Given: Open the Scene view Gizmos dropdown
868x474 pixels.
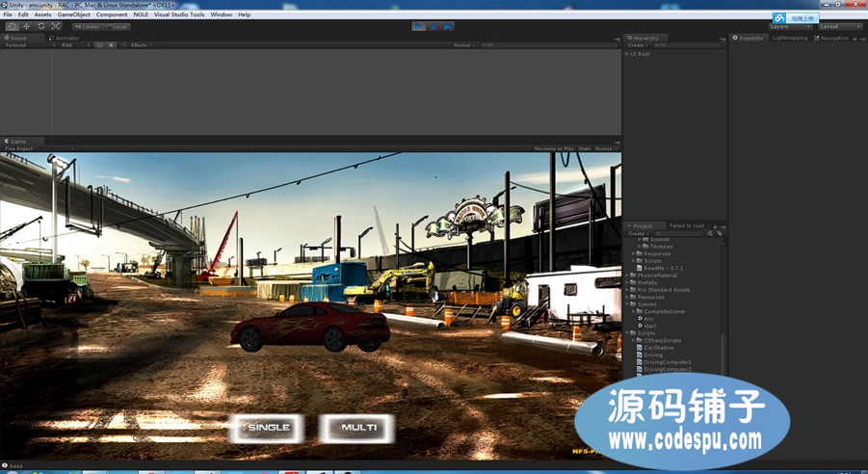Looking at the screenshot, I should 464,45.
